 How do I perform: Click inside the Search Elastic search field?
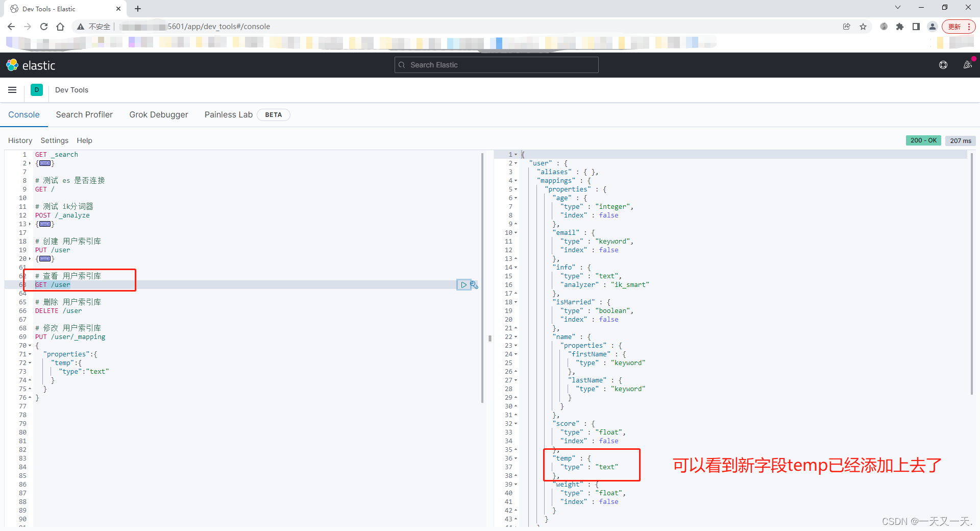click(x=496, y=65)
